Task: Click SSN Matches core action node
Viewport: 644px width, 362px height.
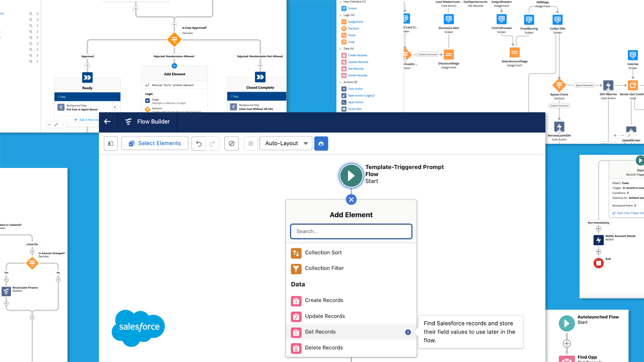Action: [608, 85]
